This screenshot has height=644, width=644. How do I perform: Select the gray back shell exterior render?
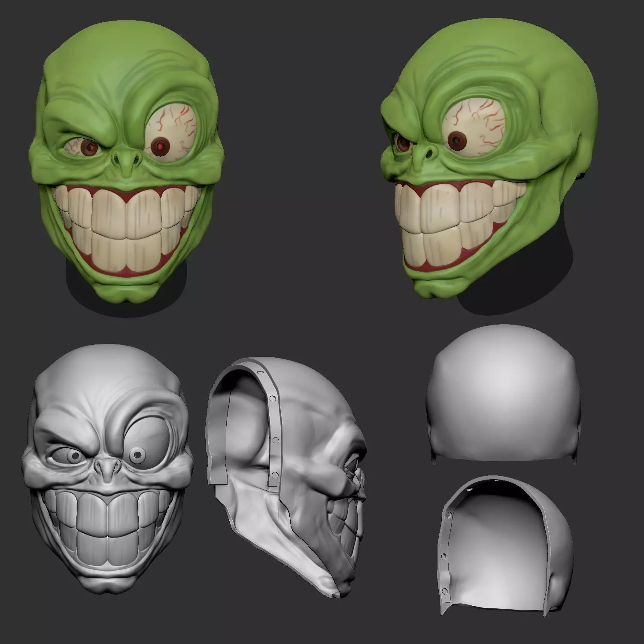(503, 395)
